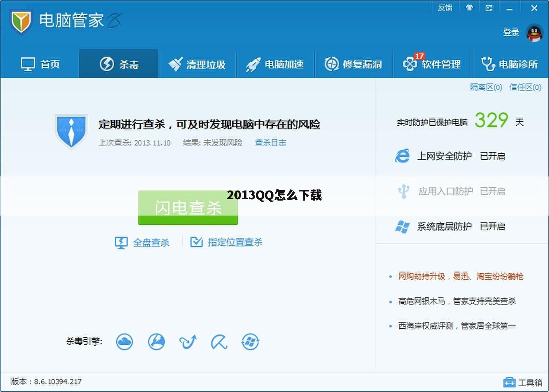Click the full-scan monitor icon
The width and height of the screenshot is (549, 392).
[x=121, y=243]
